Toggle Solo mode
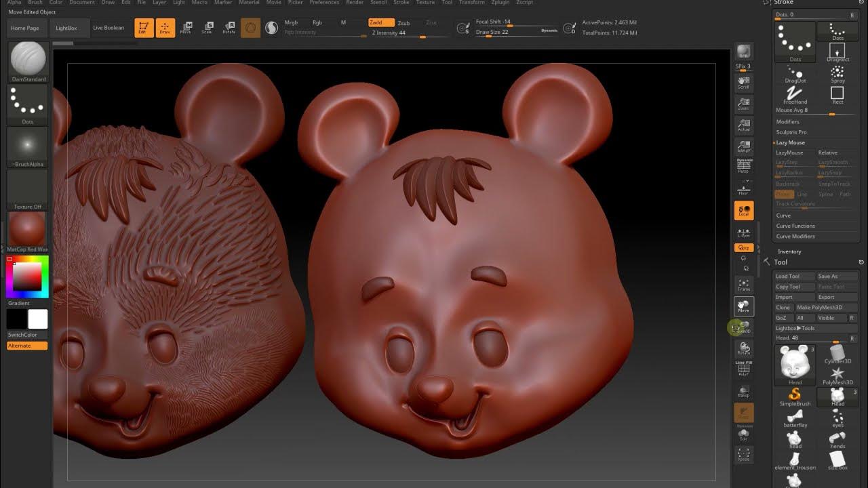Viewport: 868px width, 488px height. 744,435
